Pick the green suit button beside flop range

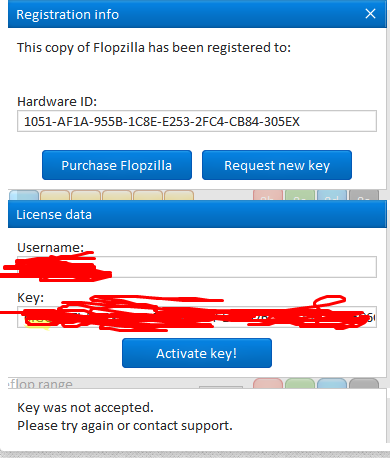(300, 383)
